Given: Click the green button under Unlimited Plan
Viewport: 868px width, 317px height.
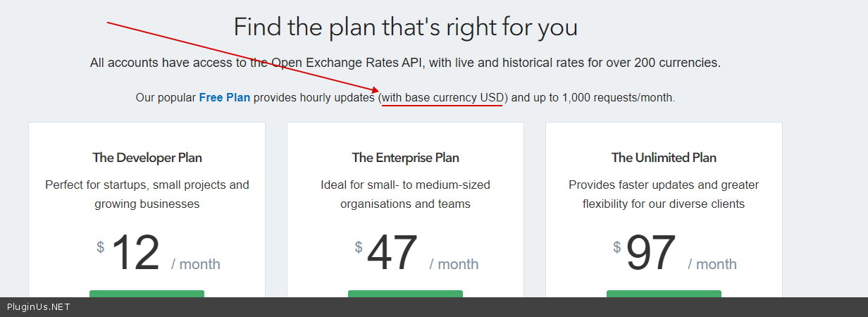Looking at the screenshot, I should [664, 294].
